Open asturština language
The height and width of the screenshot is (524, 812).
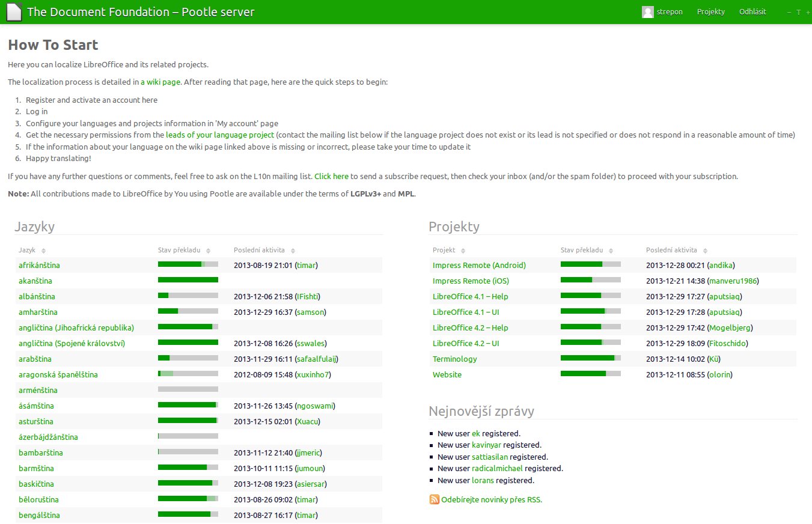pyautogui.click(x=36, y=421)
